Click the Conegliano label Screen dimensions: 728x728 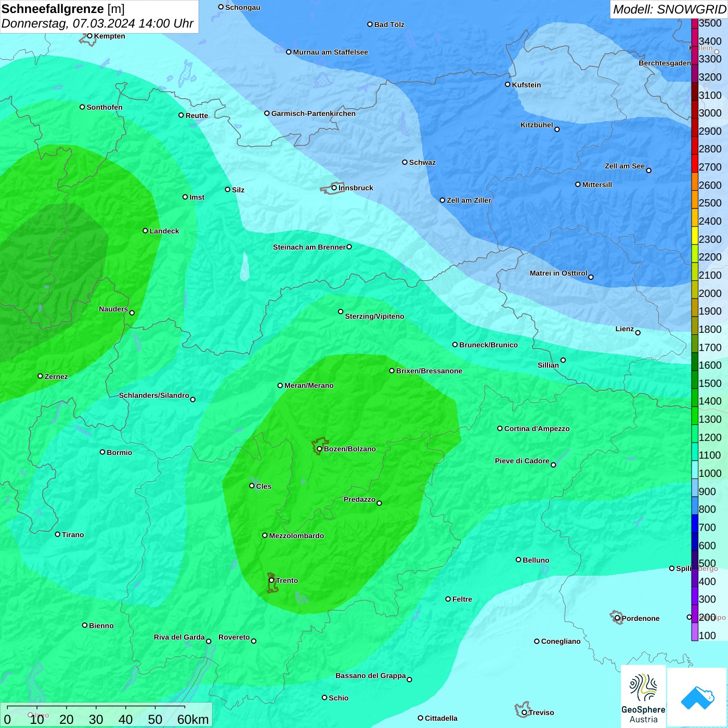point(561,641)
